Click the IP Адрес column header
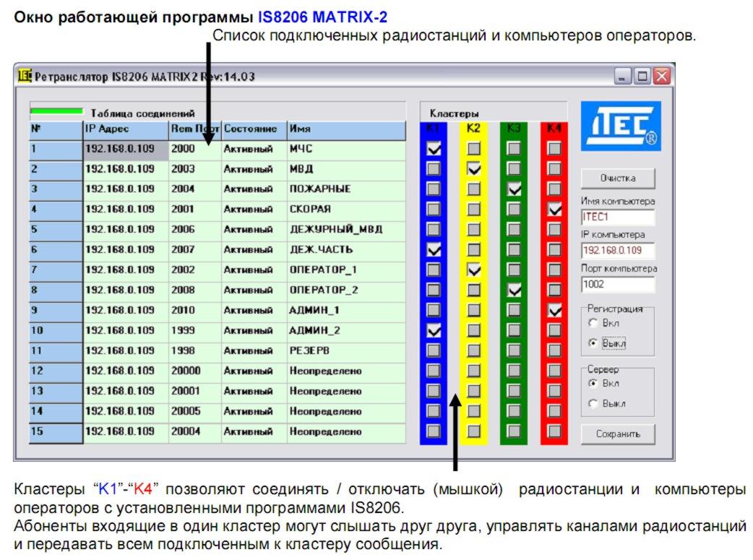 (126, 129)
